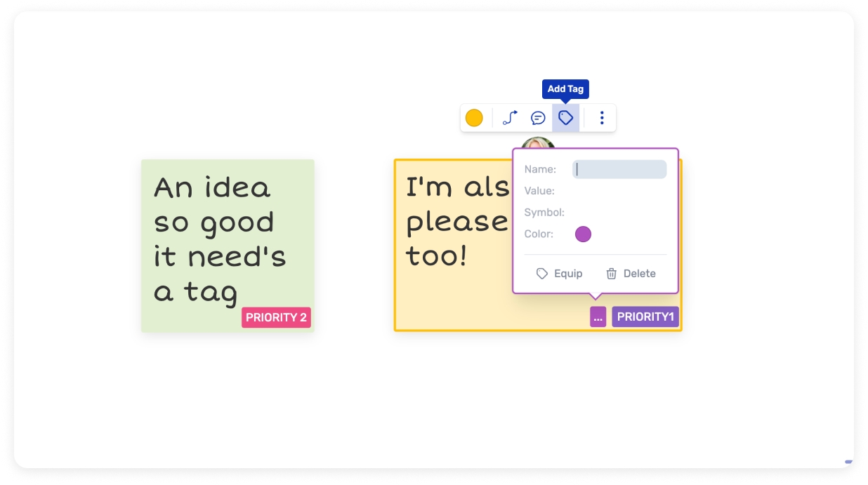Select the PRIORITY 2 pink tag
The height and width of the screenshot is (485, 868).
(276, 317)
